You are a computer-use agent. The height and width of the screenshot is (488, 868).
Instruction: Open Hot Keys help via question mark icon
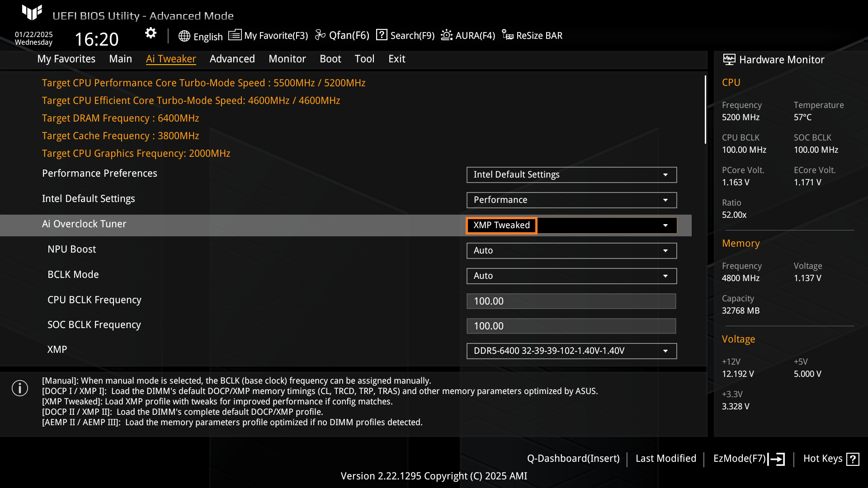coord(854,459)
